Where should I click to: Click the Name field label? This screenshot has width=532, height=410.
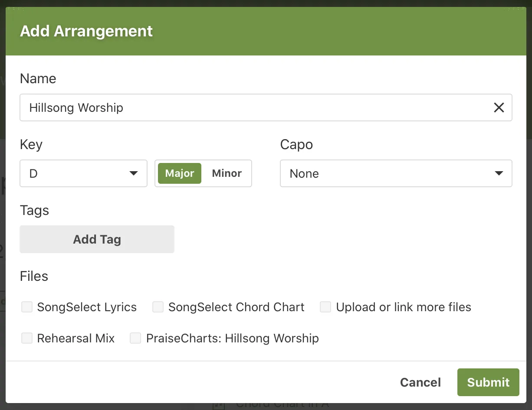click(x=38, y=78)
